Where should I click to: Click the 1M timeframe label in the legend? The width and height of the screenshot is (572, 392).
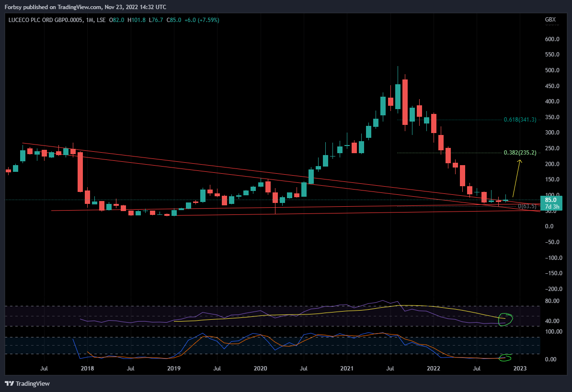tap(90, 20)
